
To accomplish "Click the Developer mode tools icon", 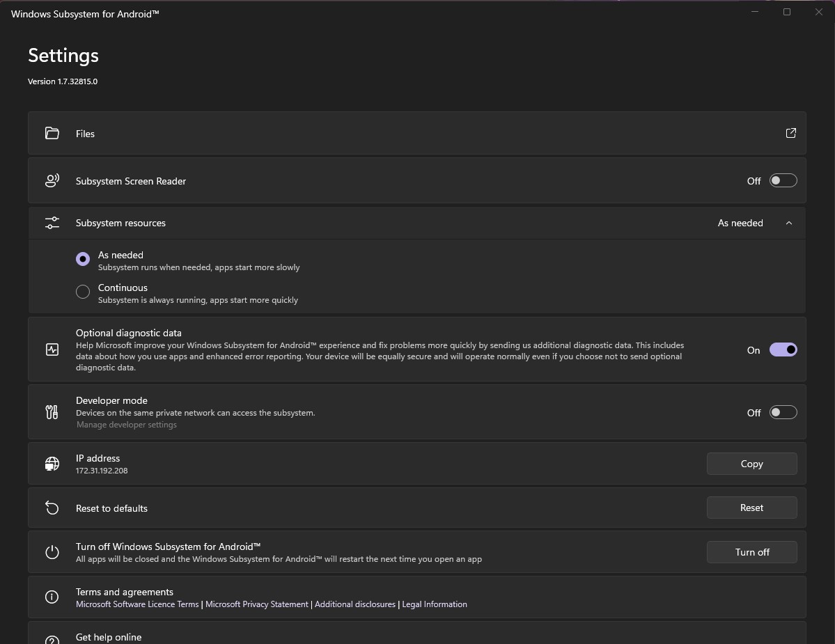I will click(x=52, y=412).
